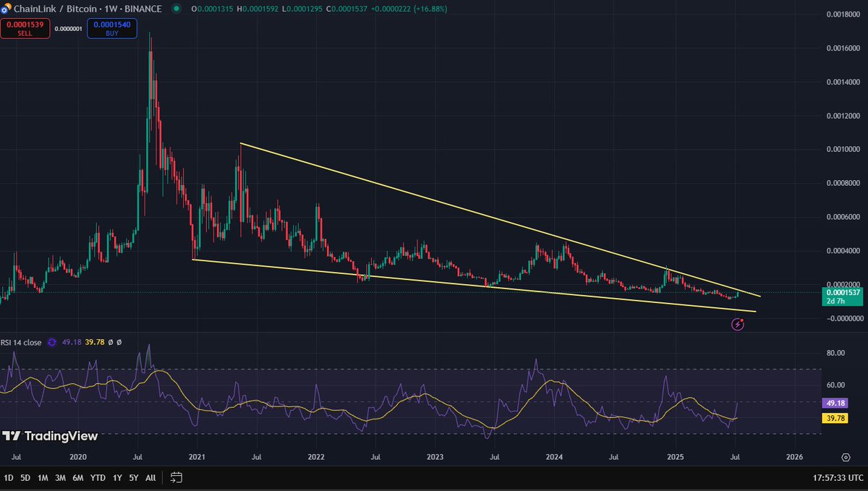Image resolution: width=868 pixels, height=491 pixels.
Task: Click the blue BUY button
Action: [x=111, y=29]
